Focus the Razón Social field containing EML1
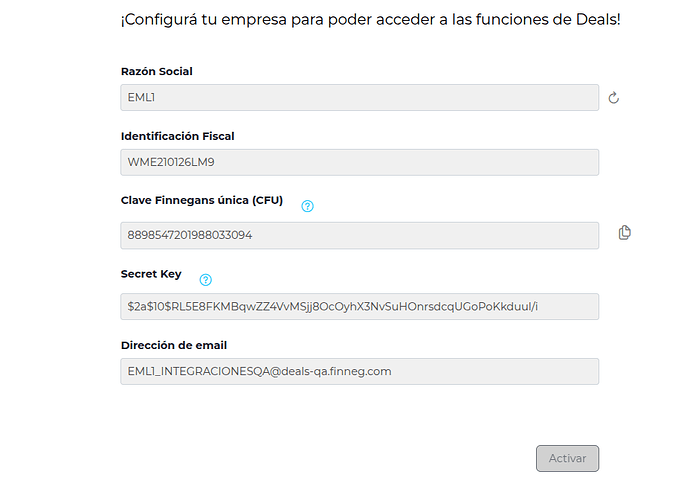Image resolution: width=690 pixels, height=488 pixels. coord(358,98)
